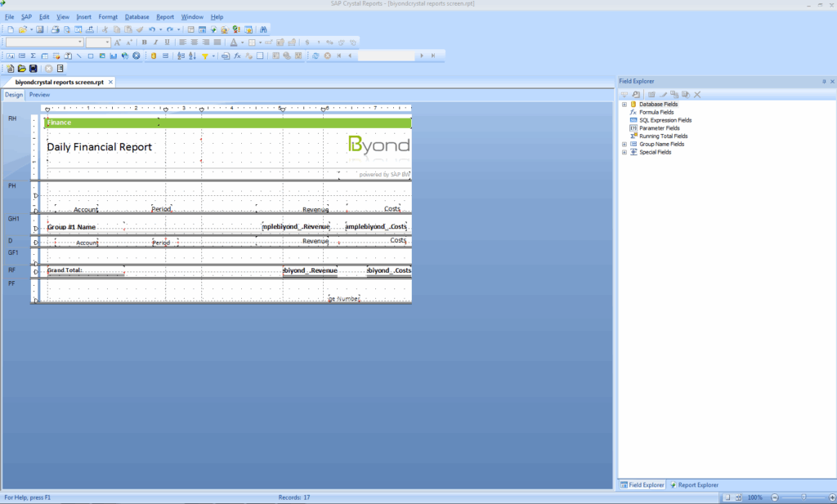
Task: Click the Refresh report data icon
Action: pos(316,56)
